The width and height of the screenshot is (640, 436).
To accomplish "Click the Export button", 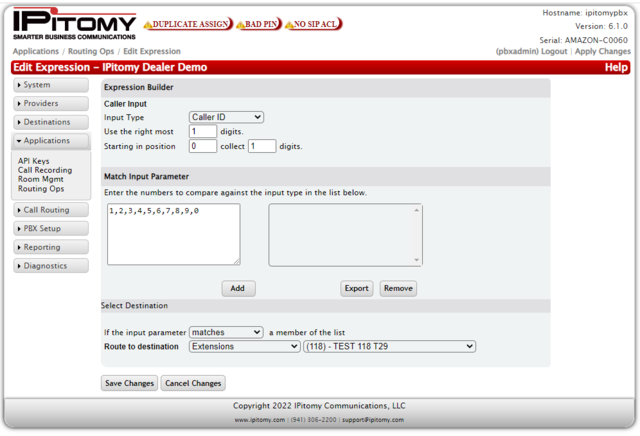I will click(356, 288).
